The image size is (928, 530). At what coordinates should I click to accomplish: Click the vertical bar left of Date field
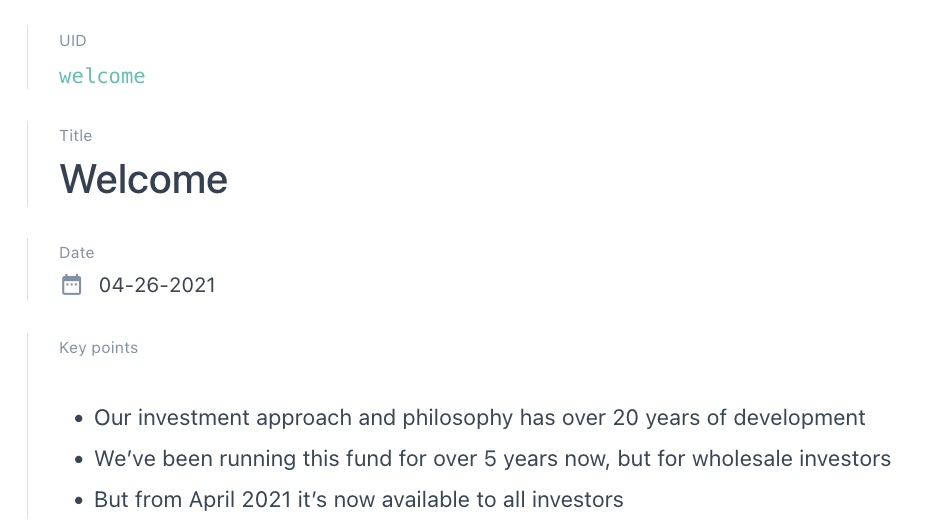[x=28, y=269]
